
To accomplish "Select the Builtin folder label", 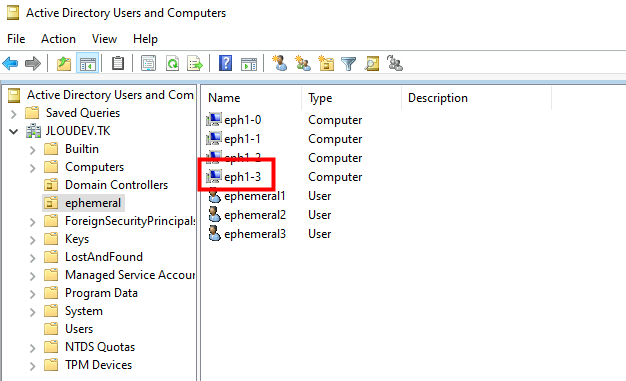I will tap(82, 149).
